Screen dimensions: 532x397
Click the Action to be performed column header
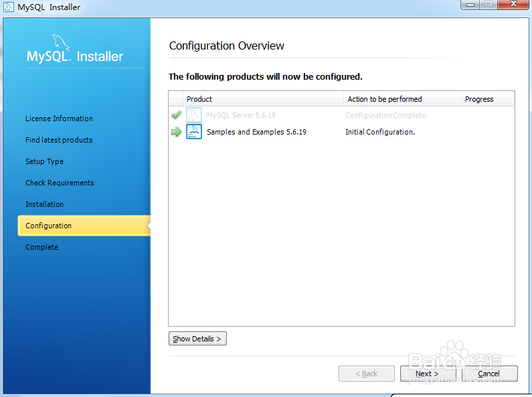tap(402, 99)
